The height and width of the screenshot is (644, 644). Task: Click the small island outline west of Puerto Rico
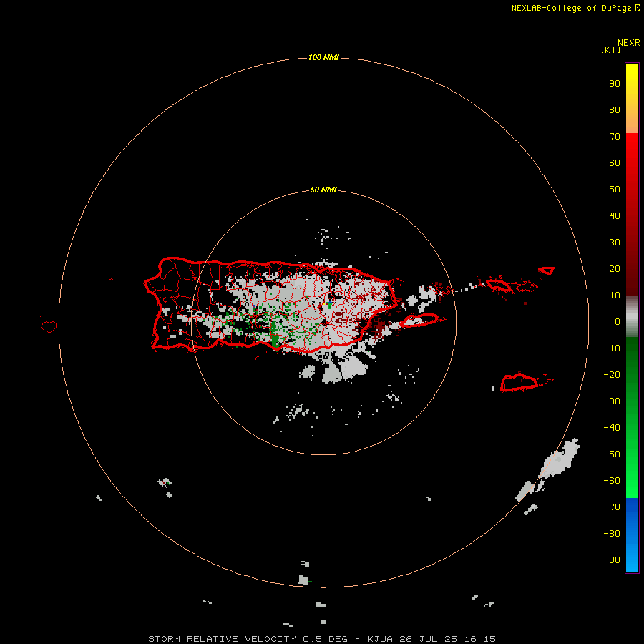[49, 326]
